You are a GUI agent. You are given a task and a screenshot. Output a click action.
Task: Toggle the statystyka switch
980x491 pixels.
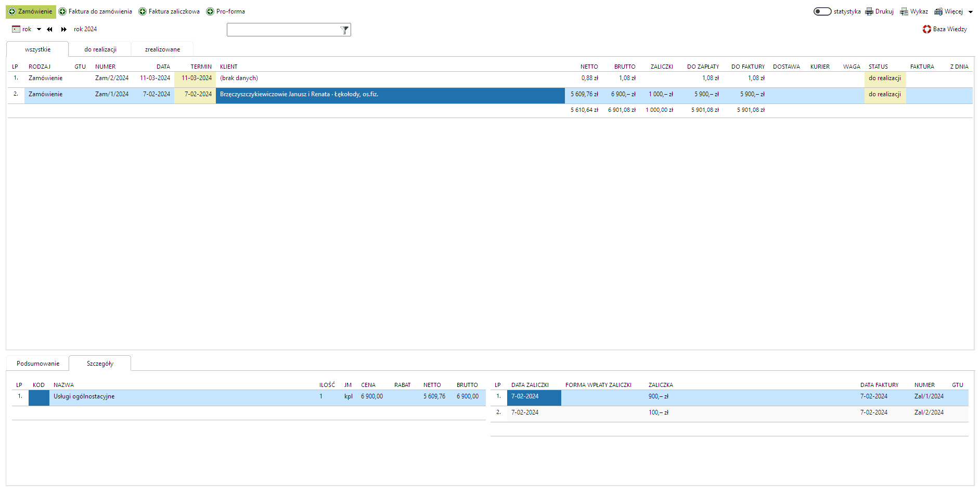point(822,11)
